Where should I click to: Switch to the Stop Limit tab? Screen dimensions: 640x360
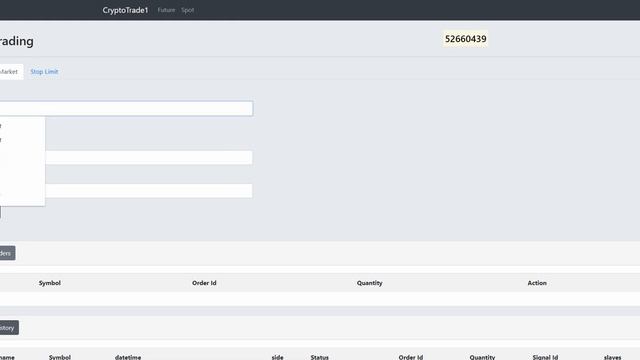[x=44, y=72]
